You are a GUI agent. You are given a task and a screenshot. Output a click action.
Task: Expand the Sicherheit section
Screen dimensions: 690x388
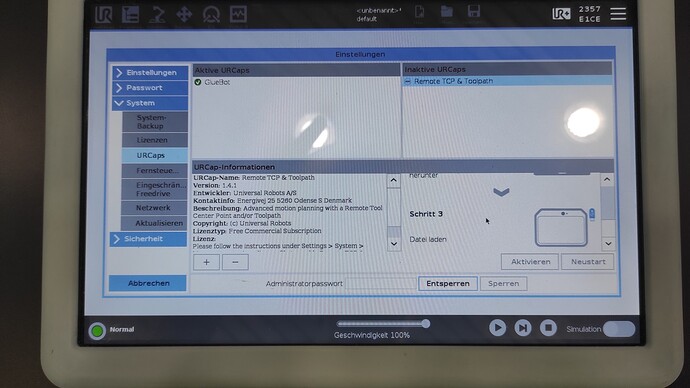pyautogui.click(x=148, y=239)
